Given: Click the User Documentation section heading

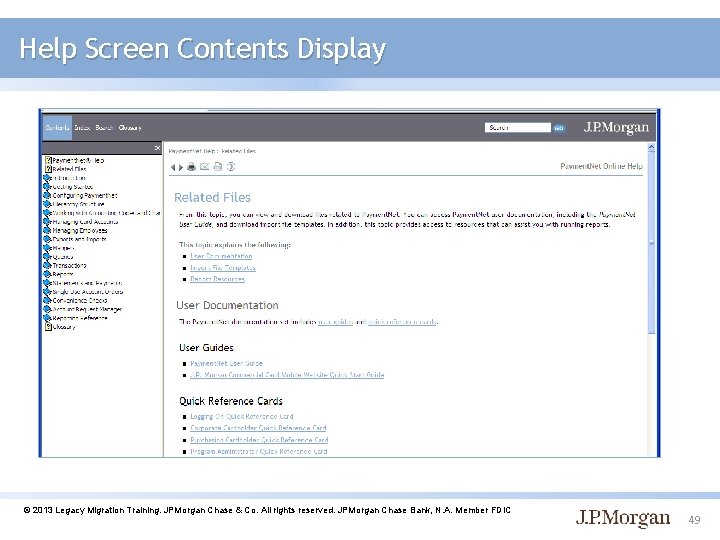Looking at the screenshot, I should pos(227,305).
